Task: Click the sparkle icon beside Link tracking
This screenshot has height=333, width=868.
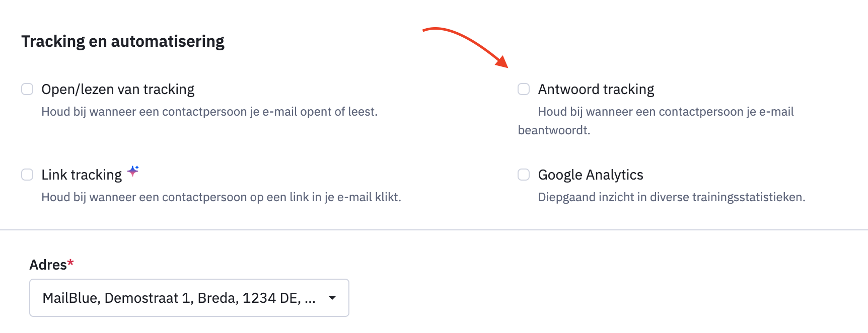Action: point(133,171)
